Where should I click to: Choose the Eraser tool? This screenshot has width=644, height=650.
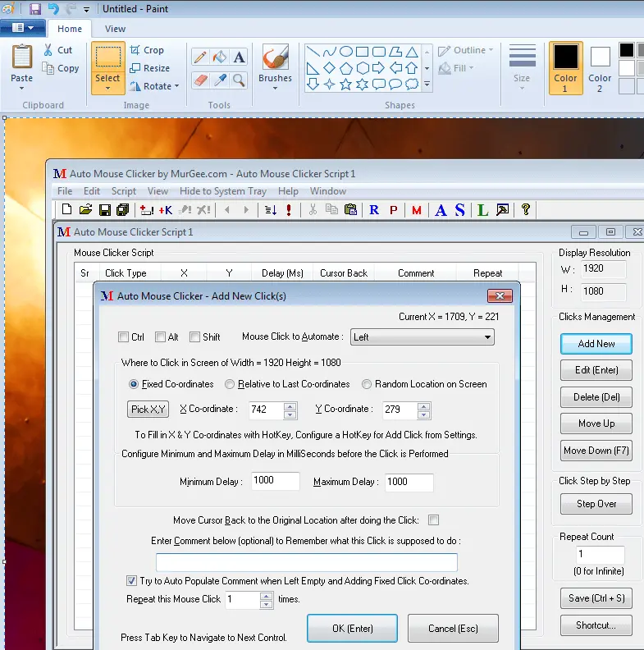pyautogui.click(x=200, y=80)
